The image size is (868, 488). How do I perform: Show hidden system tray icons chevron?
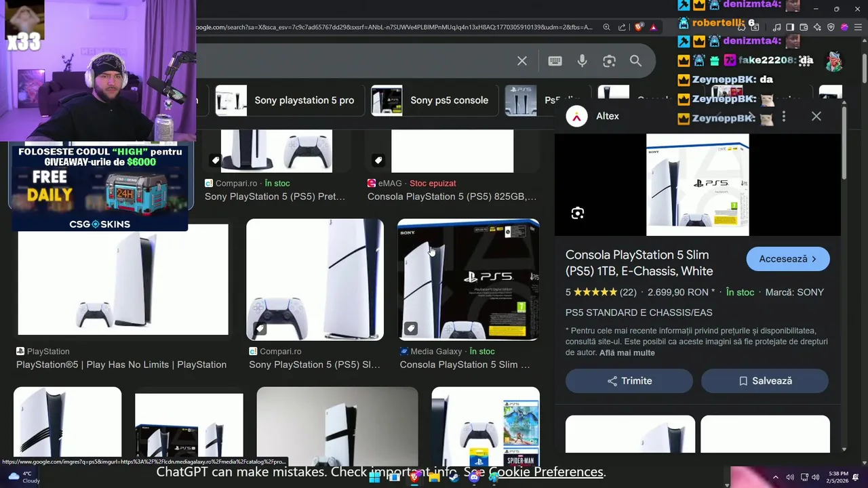point(776,477)
